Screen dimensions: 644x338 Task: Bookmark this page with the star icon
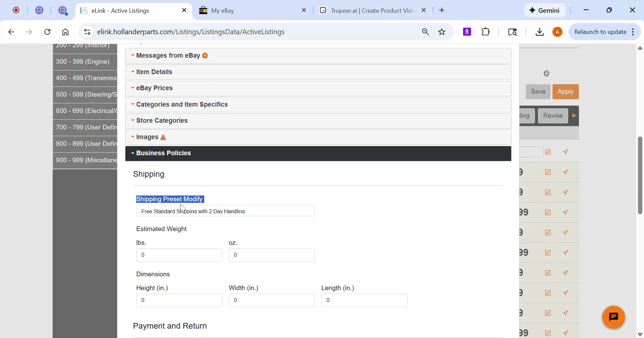tap(442, 32)
